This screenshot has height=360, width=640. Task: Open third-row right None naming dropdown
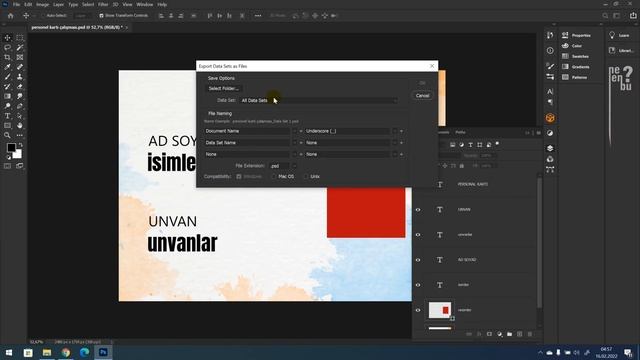351,154
